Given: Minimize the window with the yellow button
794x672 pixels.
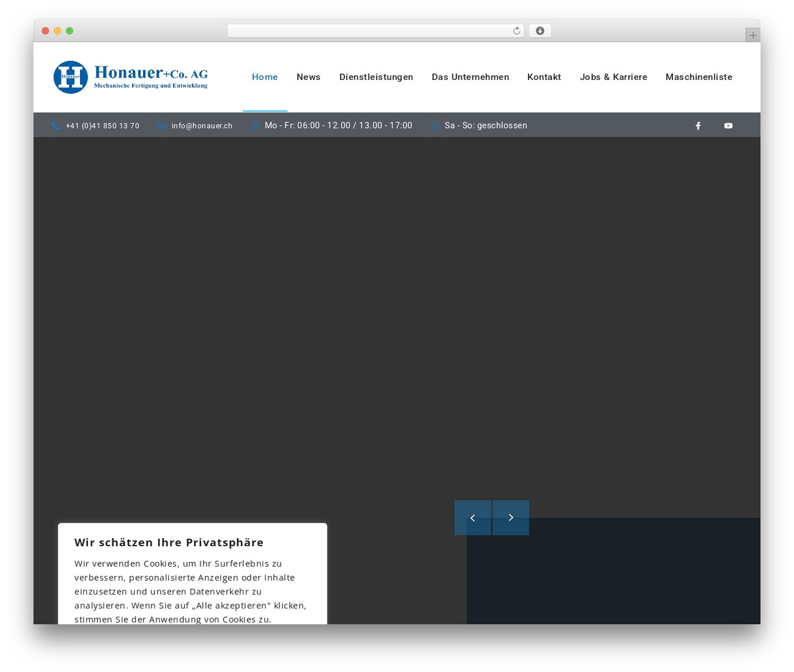Looking at the screenshot, I should click(58, 31).
